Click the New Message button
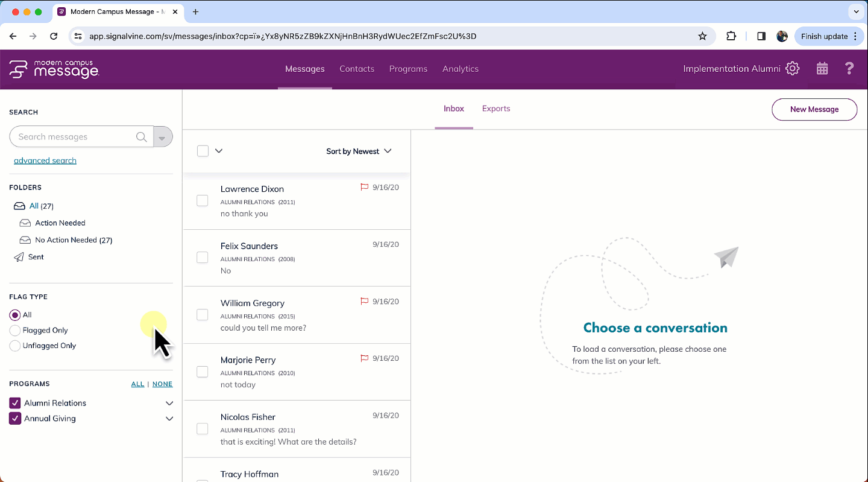Viewport: 868px width, 482px height. click(x=814, y=109)
